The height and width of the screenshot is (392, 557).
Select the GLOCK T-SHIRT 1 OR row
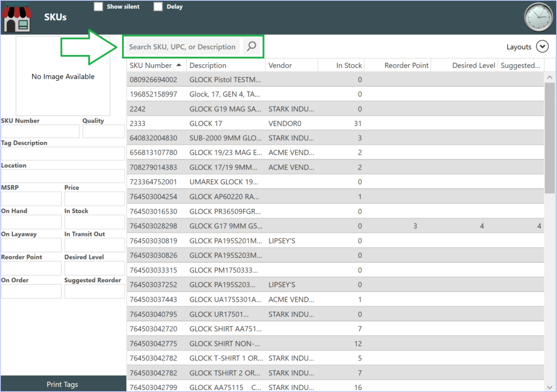pyautogui.click(x=335, y=358)
